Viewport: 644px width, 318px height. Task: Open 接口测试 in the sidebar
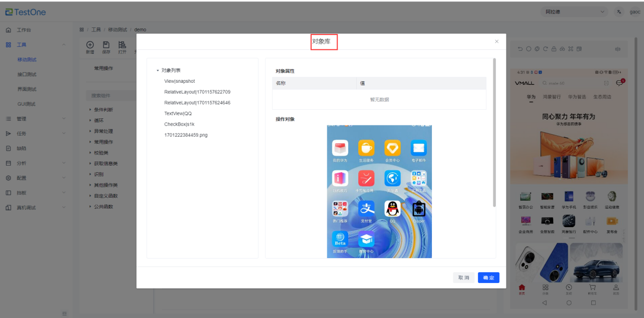coord(27,74)
